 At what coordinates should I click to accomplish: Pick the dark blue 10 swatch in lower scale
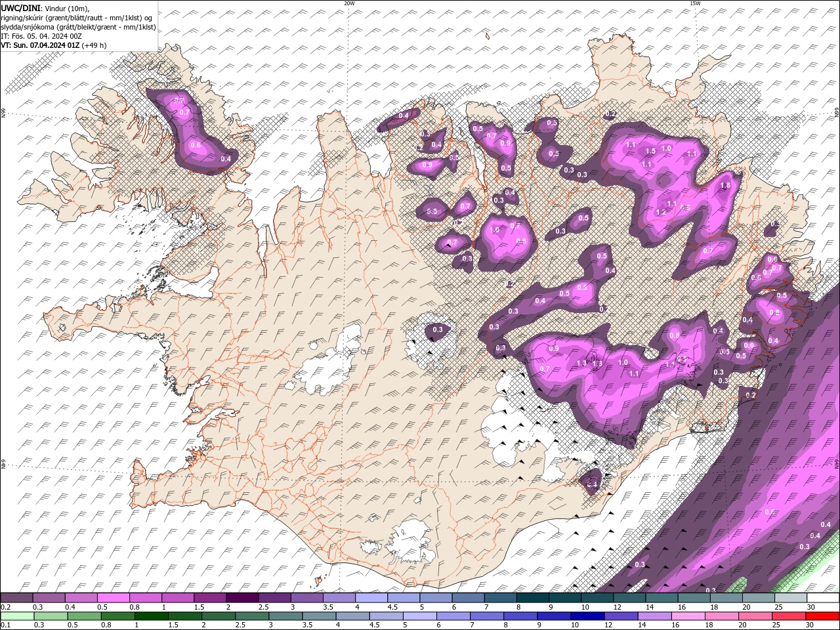coord(587,616)
